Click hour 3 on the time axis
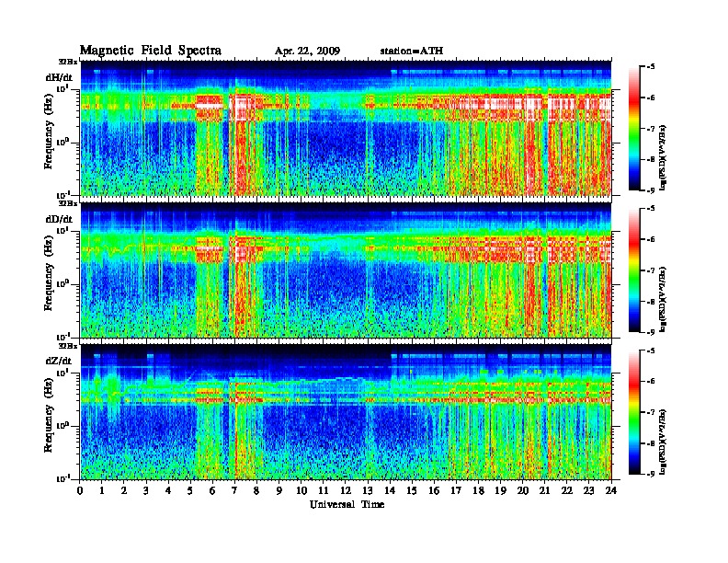The height and width of the screenshot is (563, 728). (146, 491)
